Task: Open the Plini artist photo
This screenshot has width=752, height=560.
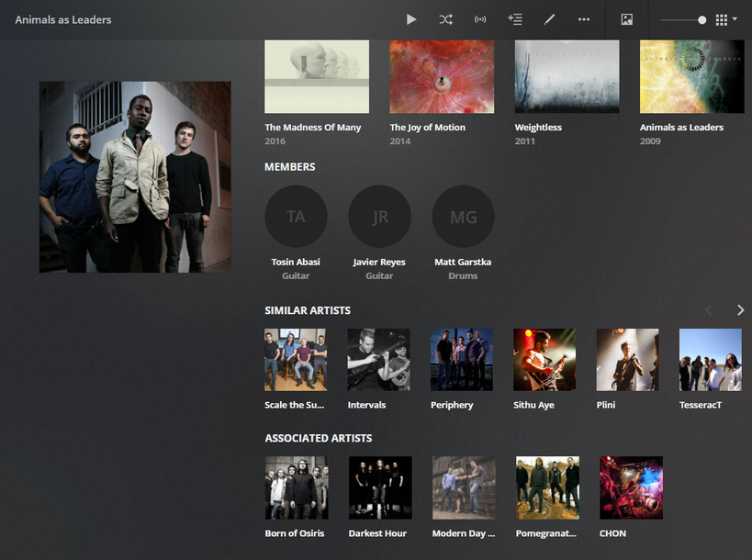Action: click(x=627, y=360)
